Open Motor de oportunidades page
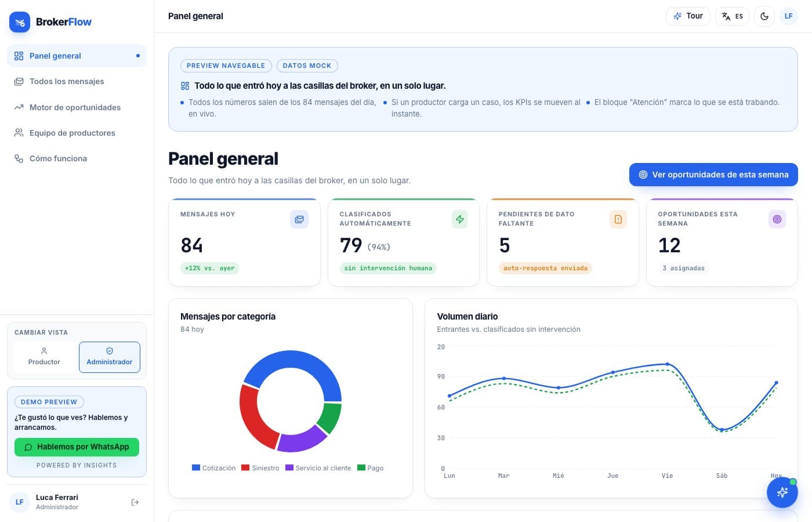 point(77,107)
